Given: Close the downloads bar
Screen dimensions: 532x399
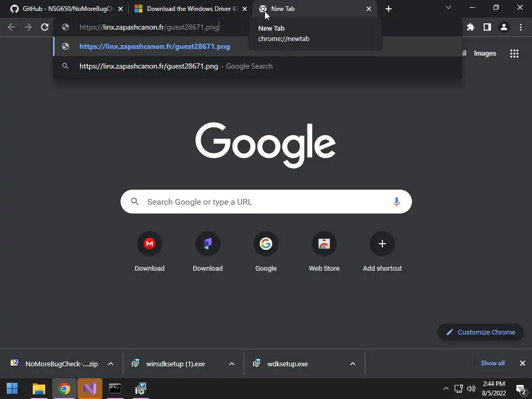Looking at the screenshot, I should (x=523, y=363).
